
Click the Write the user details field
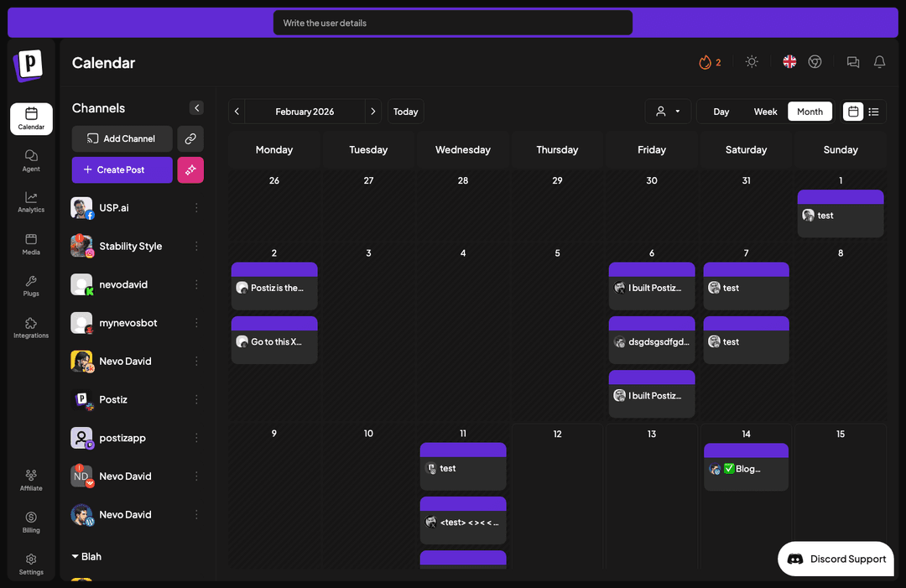click(x=452, y=23)
